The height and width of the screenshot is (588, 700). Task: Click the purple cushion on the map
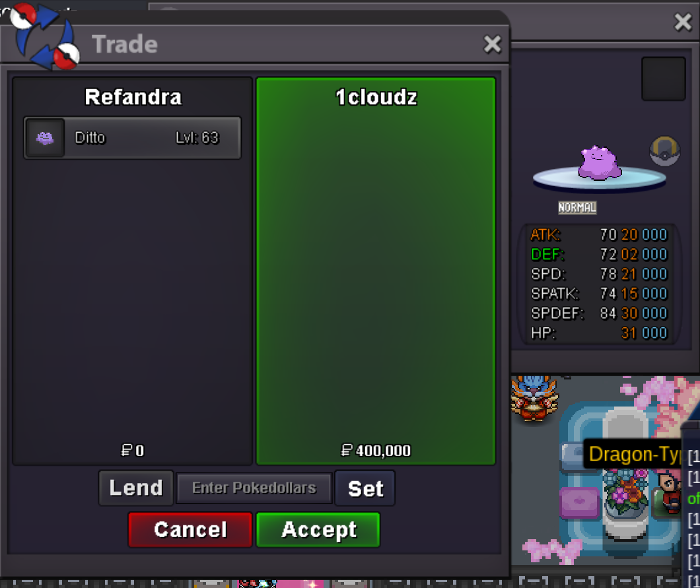579,502
